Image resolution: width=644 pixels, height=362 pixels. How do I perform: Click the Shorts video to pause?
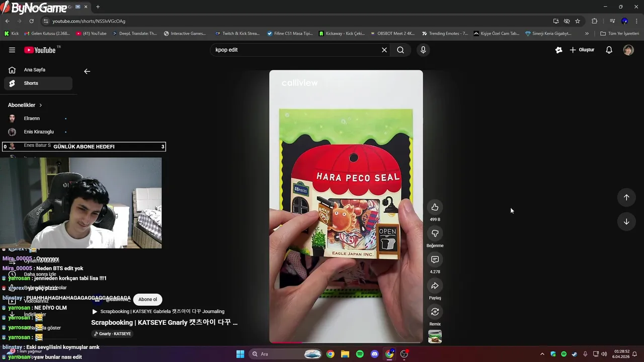pyautogui.click(x=346, y=206)
